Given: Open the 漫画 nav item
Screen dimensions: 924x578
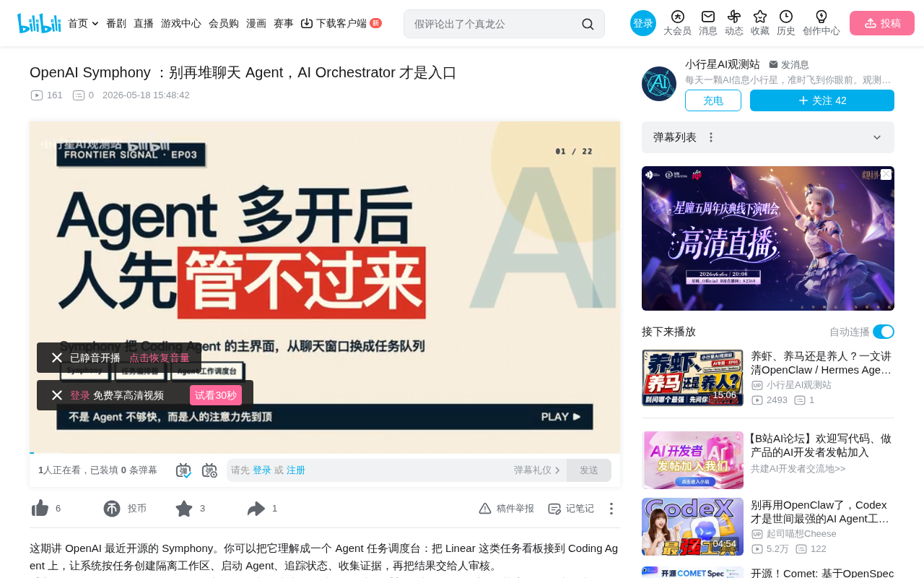Looking at the screenshot, I should click(256, 23).
